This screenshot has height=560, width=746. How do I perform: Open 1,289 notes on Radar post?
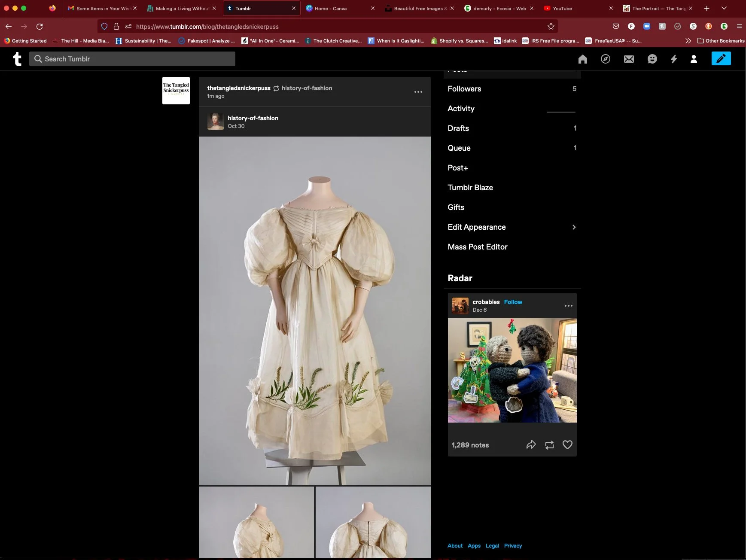tap(470, 445)
